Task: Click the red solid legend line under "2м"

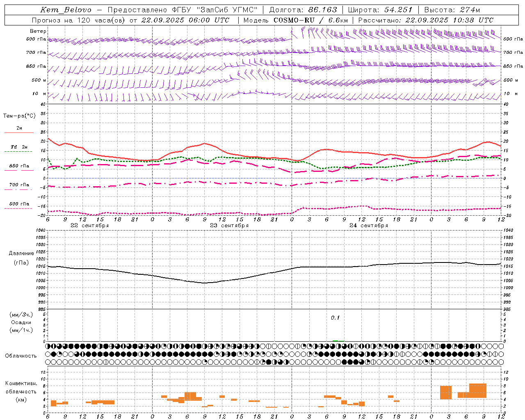Action: point(19,133)
